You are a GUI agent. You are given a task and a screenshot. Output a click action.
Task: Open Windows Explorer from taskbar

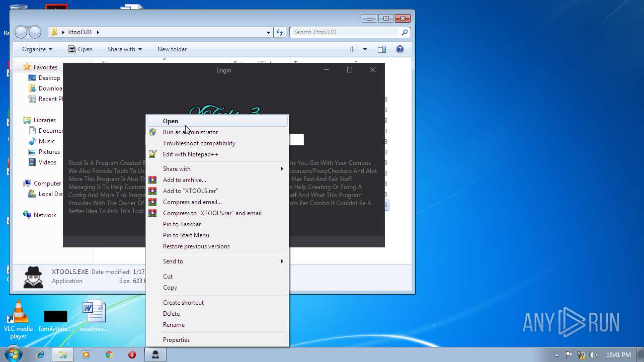tap(62, 354)
